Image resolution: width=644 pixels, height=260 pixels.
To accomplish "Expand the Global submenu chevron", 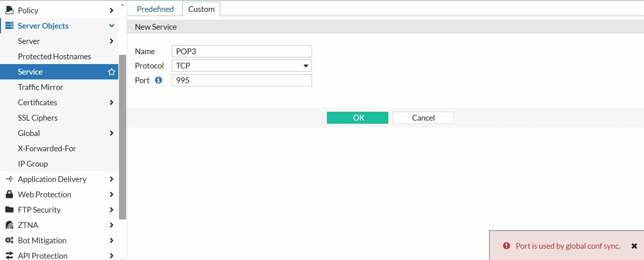I will tap(111, 133).
